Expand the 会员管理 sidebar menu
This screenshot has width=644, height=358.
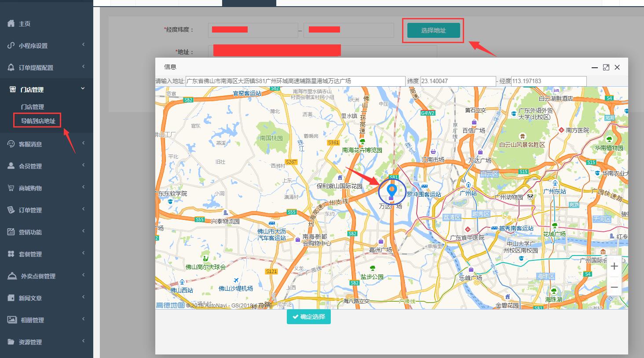tap(83, 165)
